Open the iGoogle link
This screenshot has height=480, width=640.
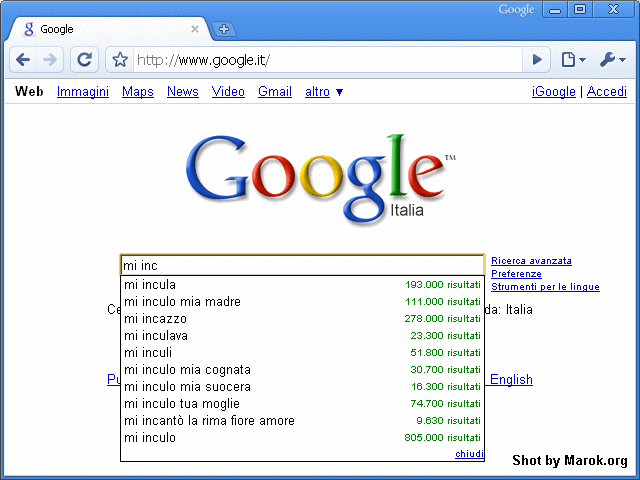point(553,91)
